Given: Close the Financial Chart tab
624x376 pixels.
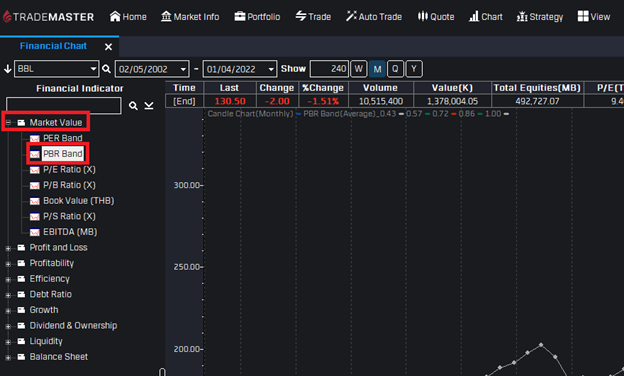Looking at the screenshot, I should 108,47.
